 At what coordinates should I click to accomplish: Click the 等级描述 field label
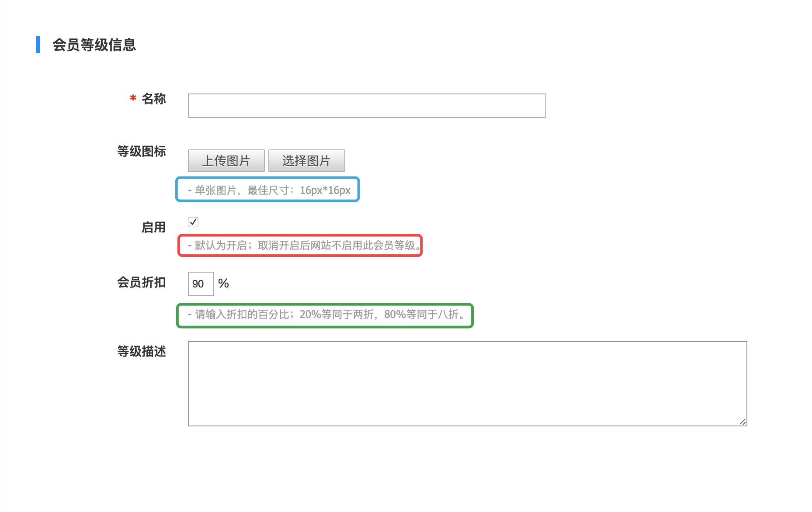(x=141, y=352)
